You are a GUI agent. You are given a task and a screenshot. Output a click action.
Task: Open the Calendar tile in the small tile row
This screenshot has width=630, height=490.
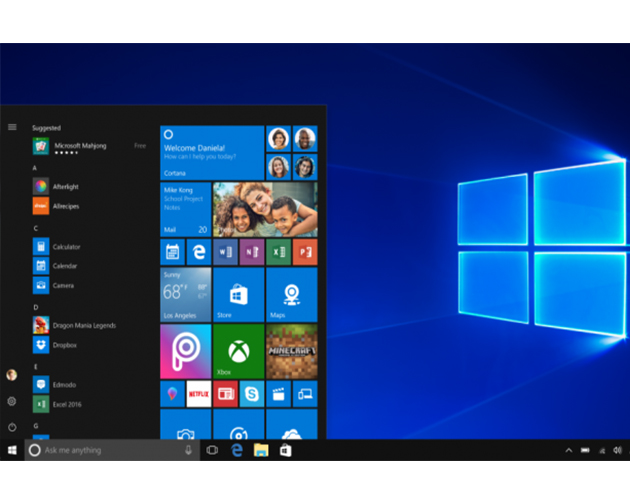coord(172,252)
